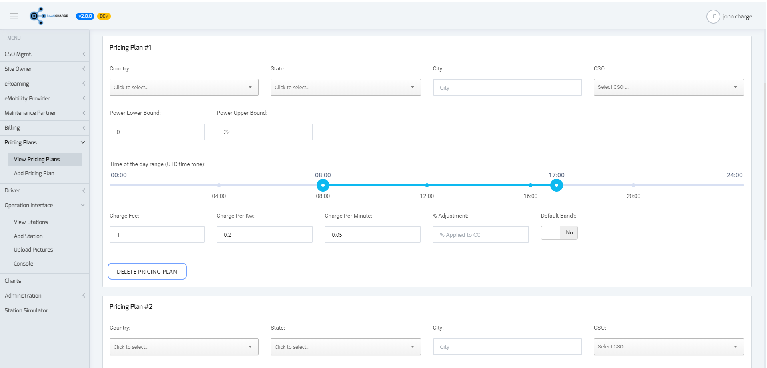767x368 pixels.
Task: Expand the Billing sidebar menu
Action: 45,128
